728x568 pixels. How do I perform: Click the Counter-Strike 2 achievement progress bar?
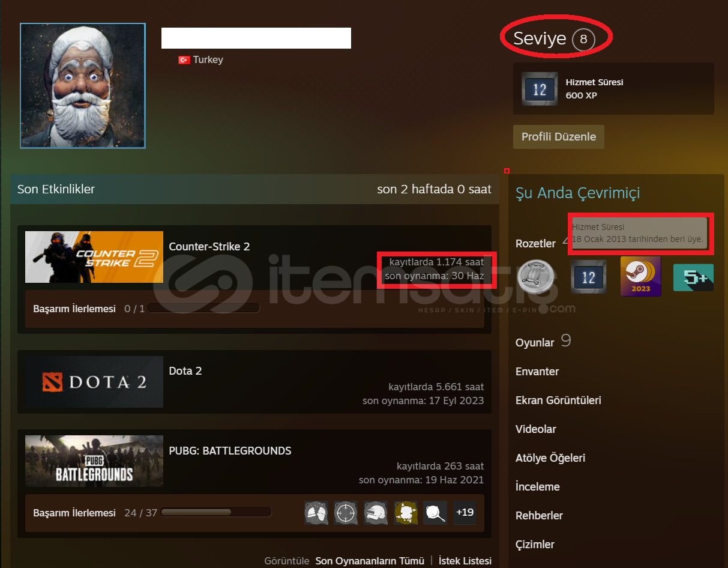point(203,309)
